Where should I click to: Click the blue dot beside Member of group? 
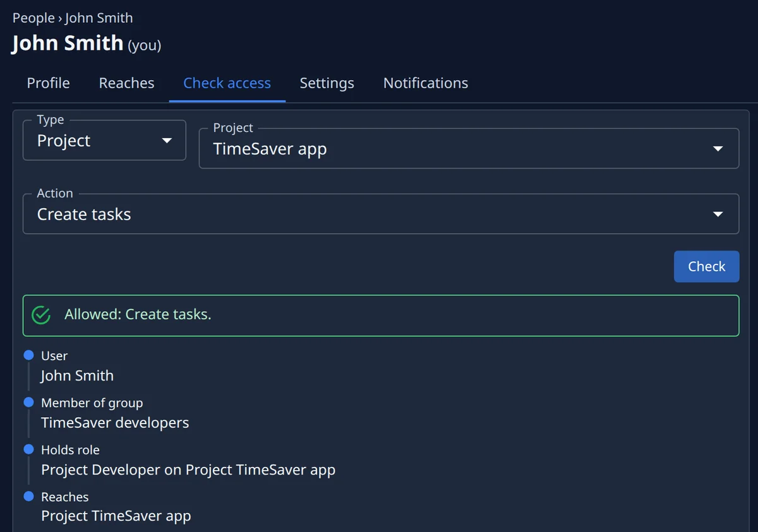[x=28, y=402]
